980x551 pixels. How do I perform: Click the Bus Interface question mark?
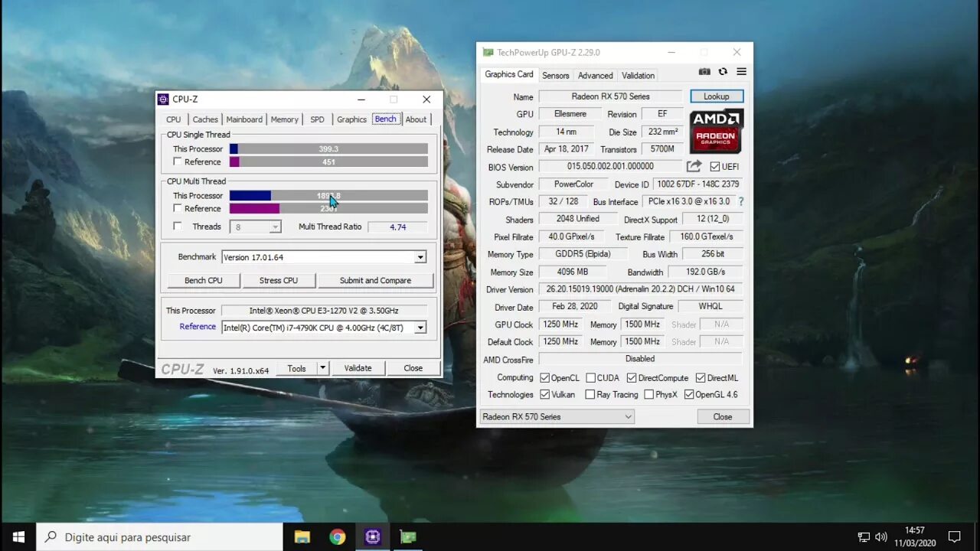click(x=740, y=202)
